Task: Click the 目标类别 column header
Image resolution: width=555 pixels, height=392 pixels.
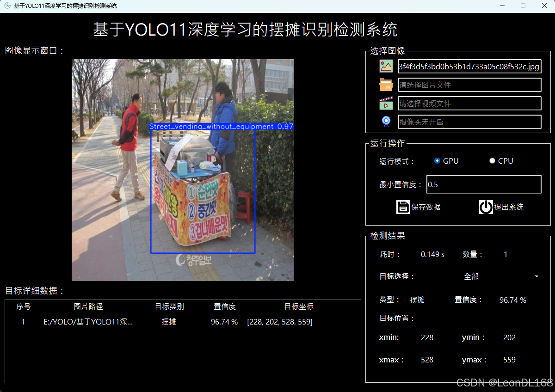Action: click(169, 306)
